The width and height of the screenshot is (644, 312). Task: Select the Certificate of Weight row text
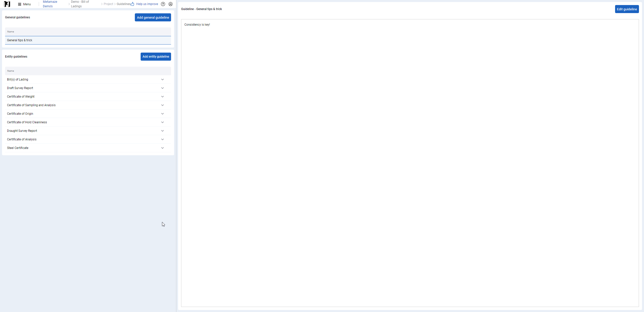(x=21, y=97)
